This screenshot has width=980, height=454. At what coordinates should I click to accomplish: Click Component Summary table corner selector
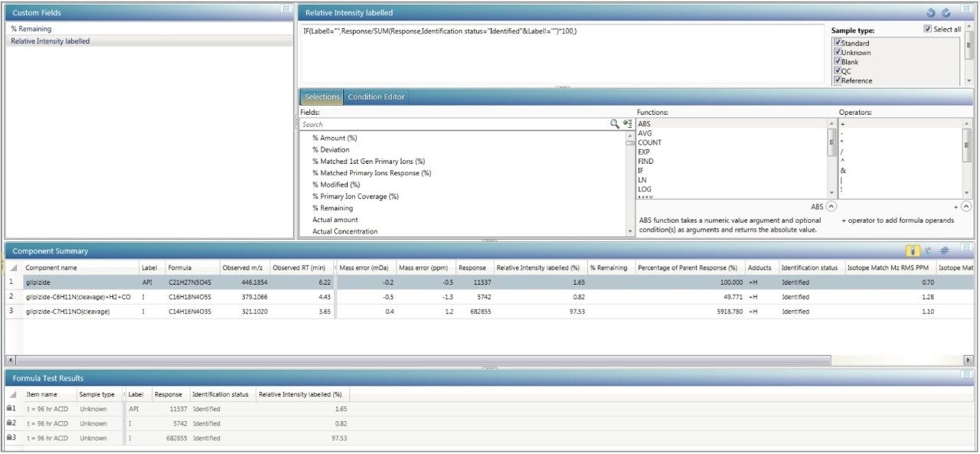point(14,268)
